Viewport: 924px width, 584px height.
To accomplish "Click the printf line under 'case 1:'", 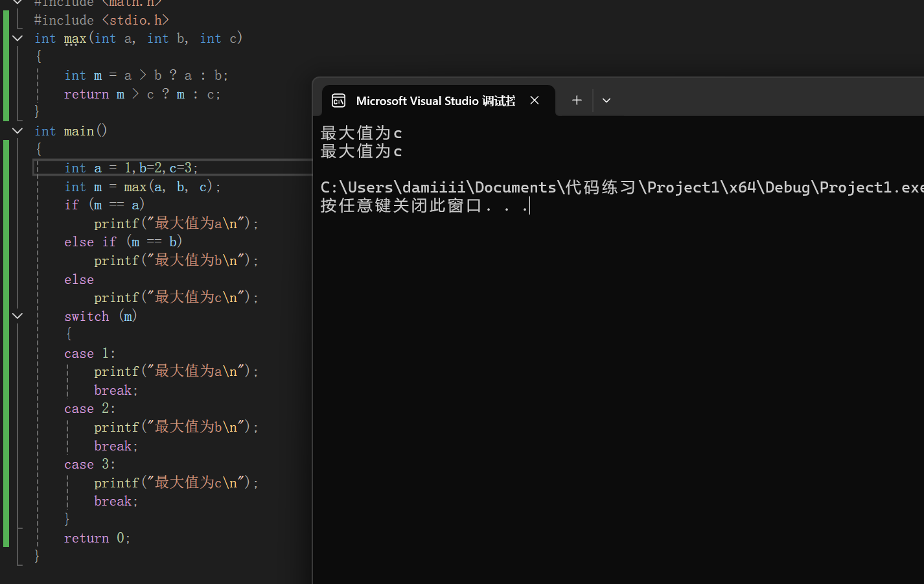I will (176, 371).
